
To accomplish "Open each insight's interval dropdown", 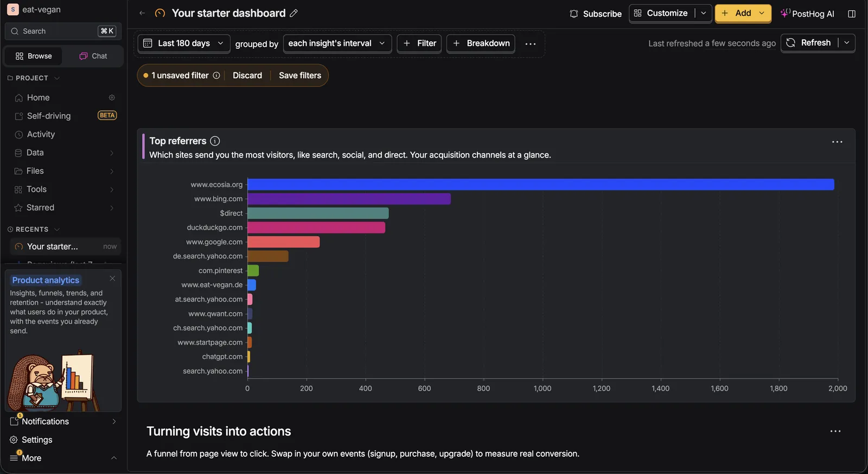I will [x=337, y=43].
